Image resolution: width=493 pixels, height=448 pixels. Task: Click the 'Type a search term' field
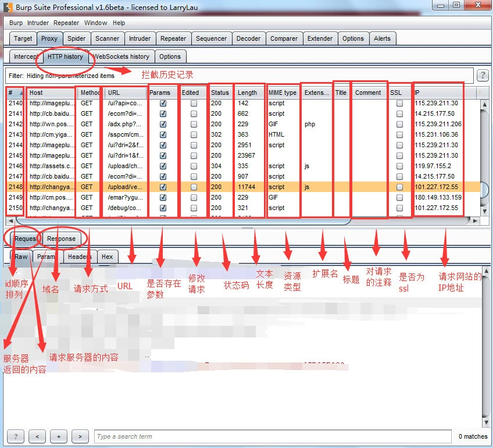pos(273,436)
